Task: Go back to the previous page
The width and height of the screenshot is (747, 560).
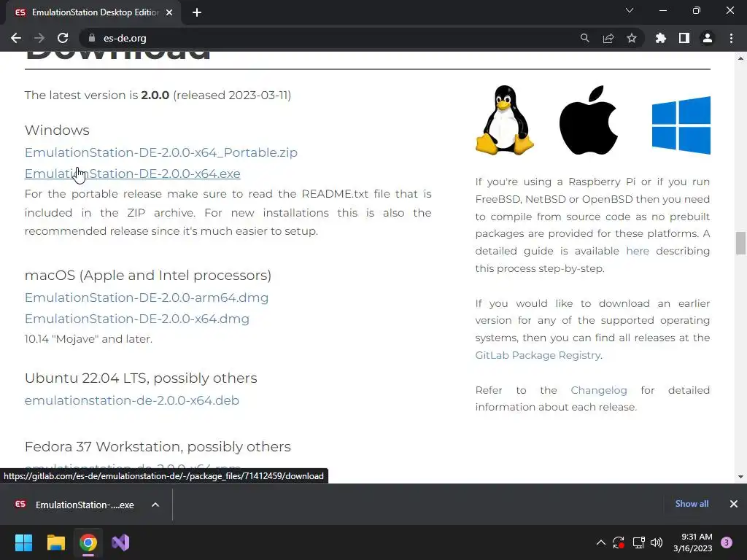Action: [16, 38]
